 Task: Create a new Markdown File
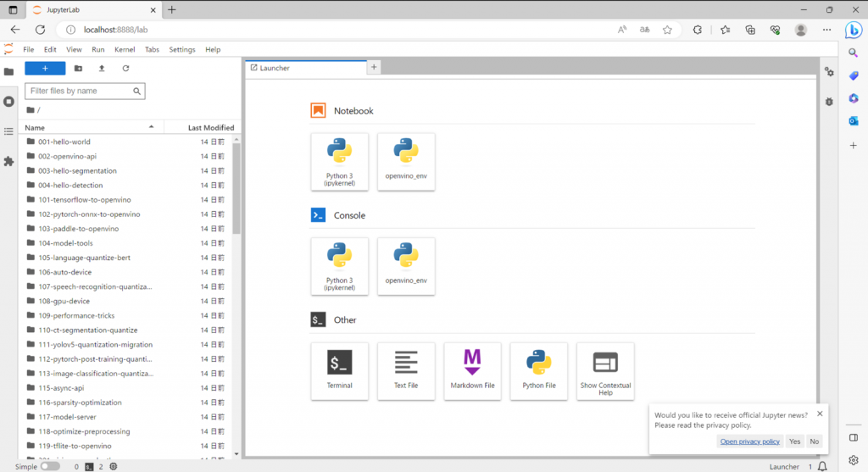coord(472,371)
